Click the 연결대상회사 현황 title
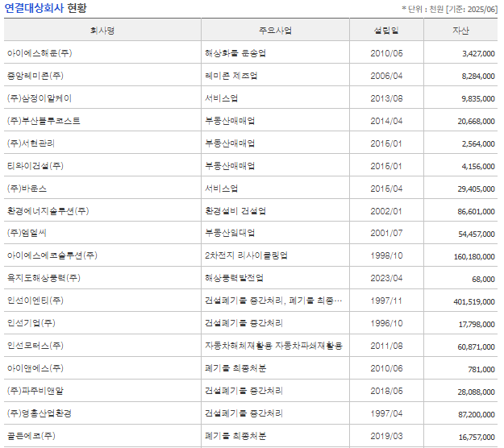The width and height of the screenshot is (504, 448). tap(45, 8)
